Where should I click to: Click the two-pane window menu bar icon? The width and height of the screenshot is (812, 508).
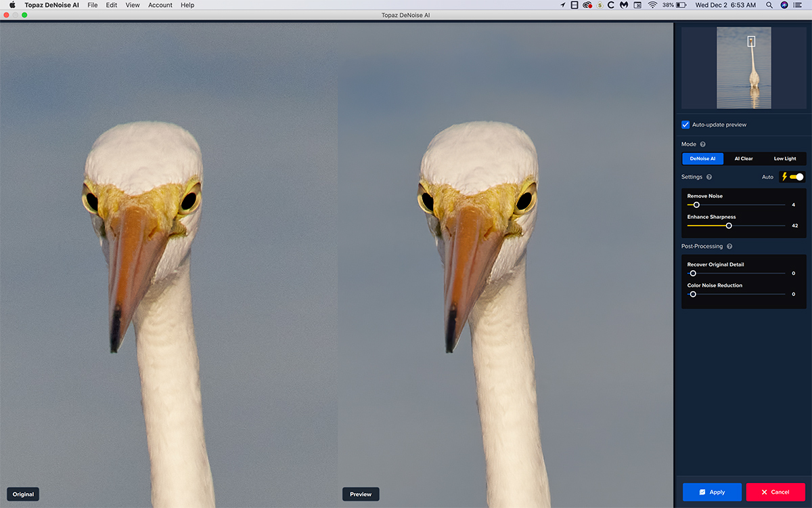[574, 5]
